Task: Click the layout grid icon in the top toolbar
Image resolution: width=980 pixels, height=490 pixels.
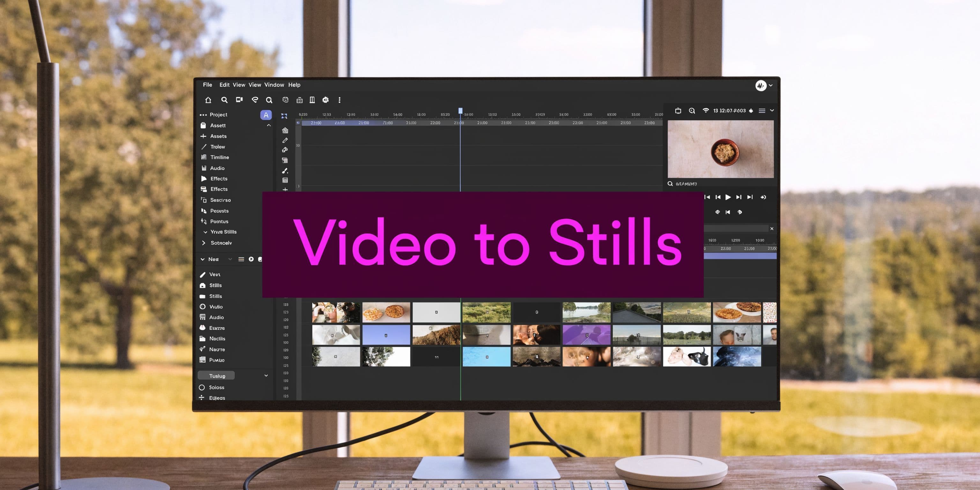Action: [300, 100]
